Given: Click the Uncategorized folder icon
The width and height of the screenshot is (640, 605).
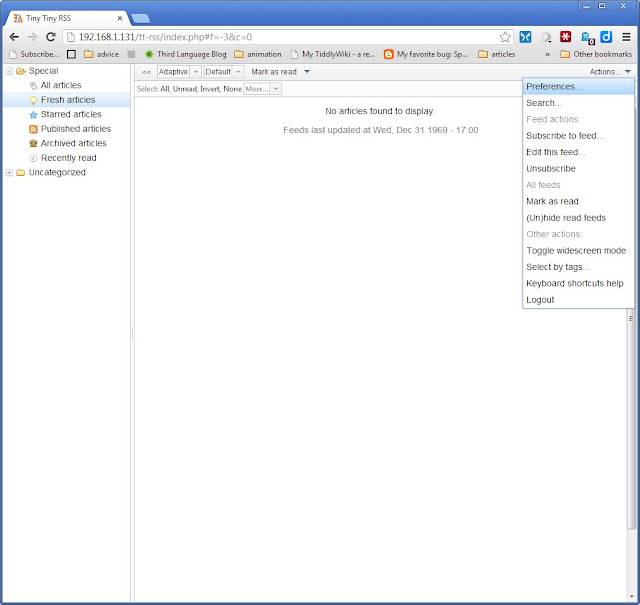Looking at the screenshot, I should pos(20,173).
